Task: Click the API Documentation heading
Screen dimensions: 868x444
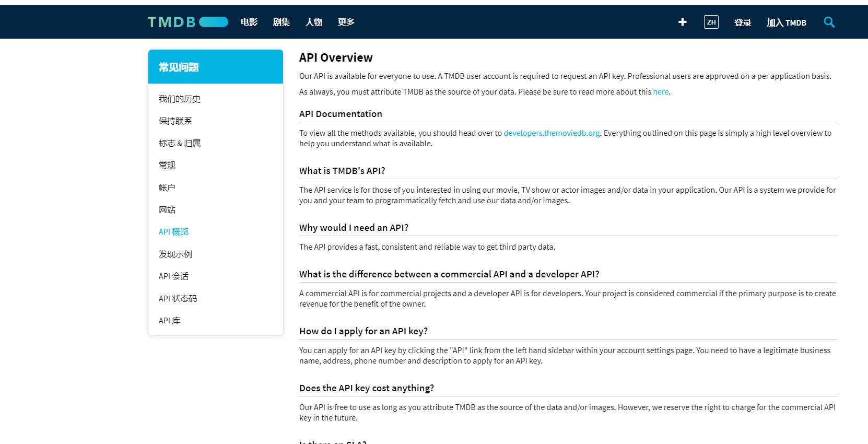Action: pos(341,114)
